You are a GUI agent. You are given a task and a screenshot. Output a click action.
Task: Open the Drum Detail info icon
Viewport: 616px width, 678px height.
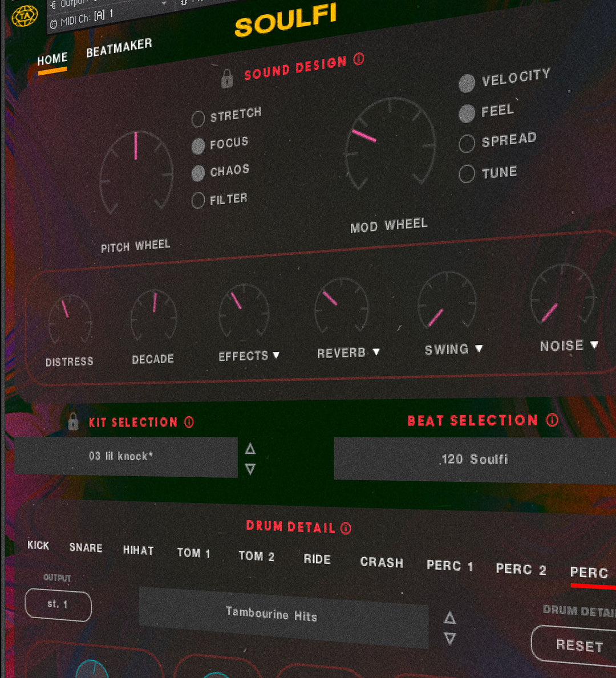tap(346, 527)
